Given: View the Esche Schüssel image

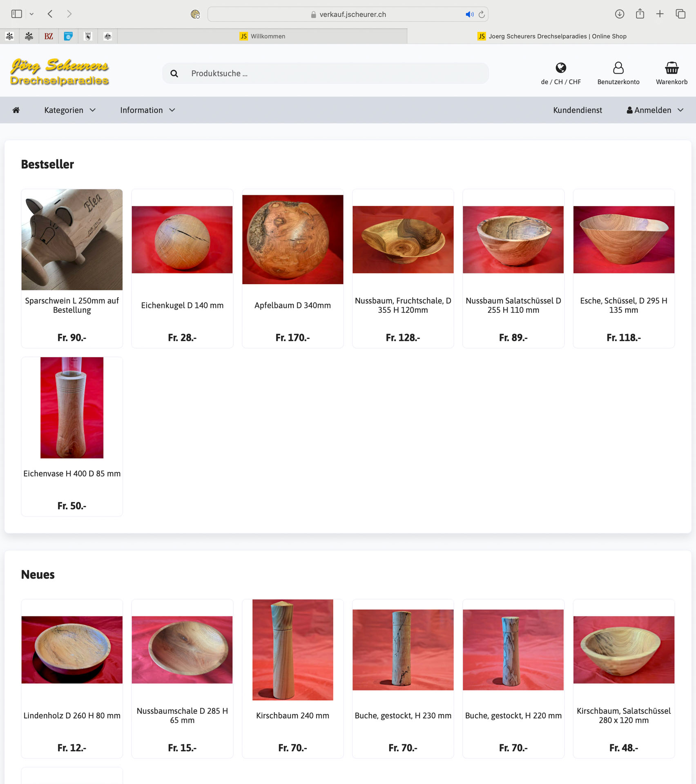Looking at the screenshot, I should (x=624, y=240).
